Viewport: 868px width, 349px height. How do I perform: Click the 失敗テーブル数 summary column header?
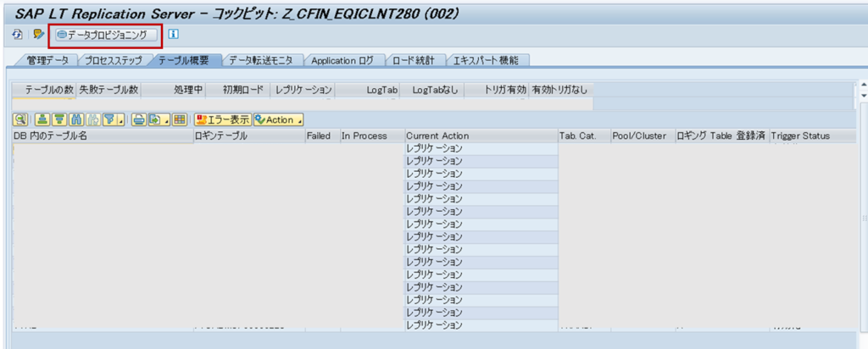[108, 90]
